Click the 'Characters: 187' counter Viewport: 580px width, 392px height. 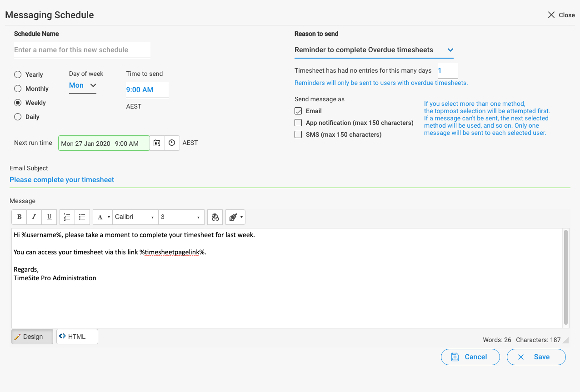(x=538, y=340)
